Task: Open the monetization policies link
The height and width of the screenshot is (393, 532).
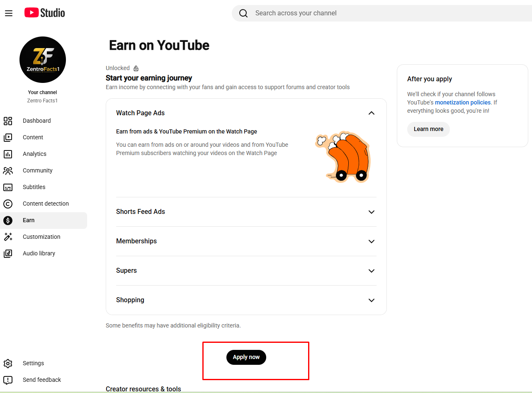Action: 463,102
